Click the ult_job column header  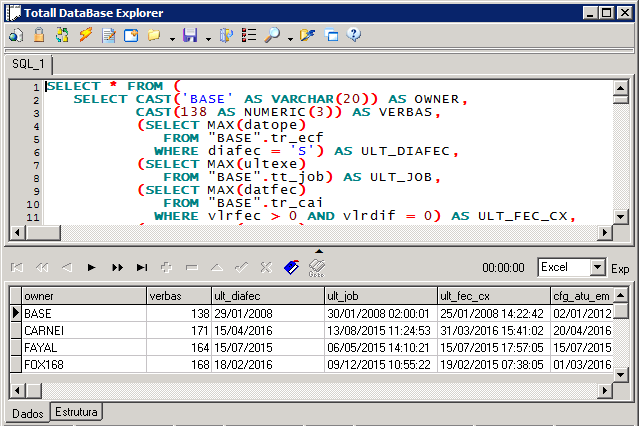pos(381,296)
